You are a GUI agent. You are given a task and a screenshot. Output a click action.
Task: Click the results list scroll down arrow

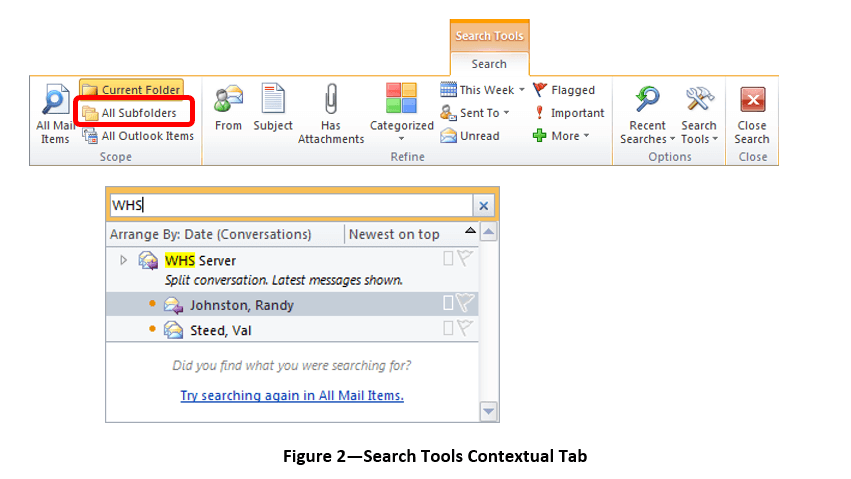click(488, 411)
